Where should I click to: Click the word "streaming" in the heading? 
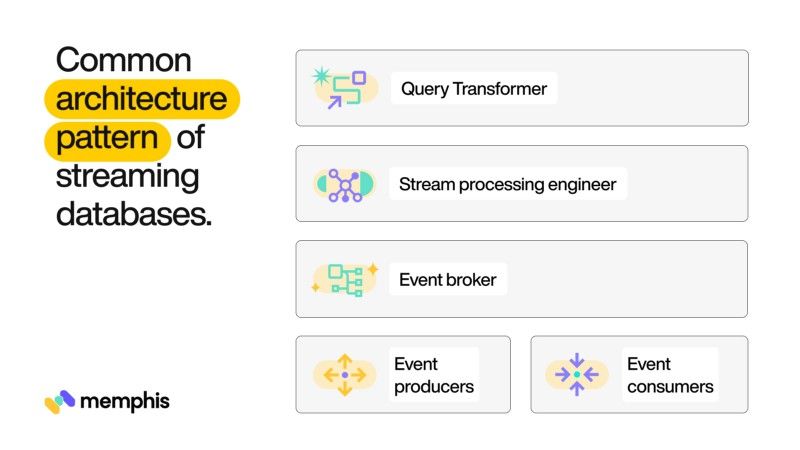point(127,176)
